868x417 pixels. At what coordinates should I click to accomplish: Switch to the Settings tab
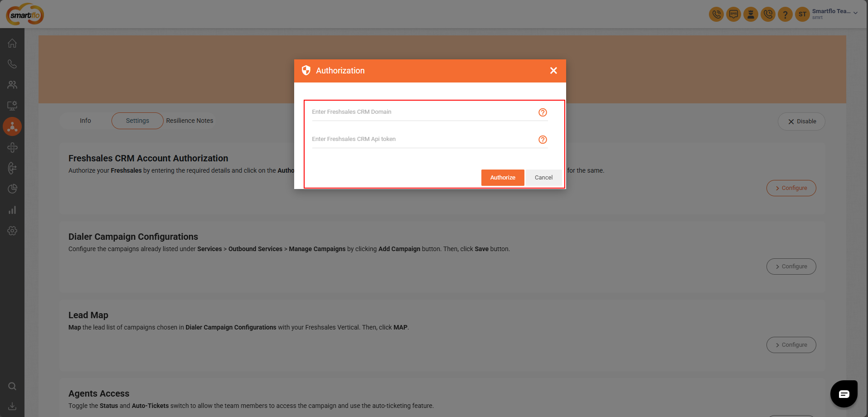pos(137,121)
